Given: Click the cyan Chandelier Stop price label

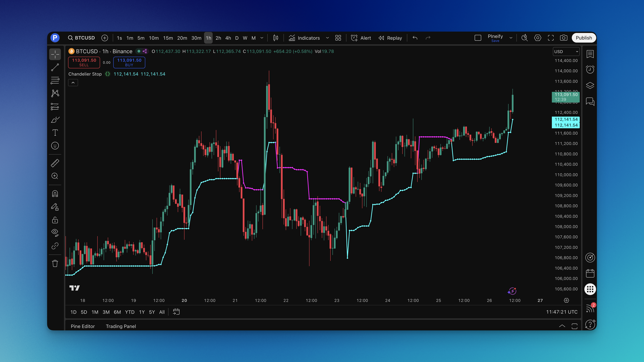Looking at the screenshot, I should (x=566, y=122).
